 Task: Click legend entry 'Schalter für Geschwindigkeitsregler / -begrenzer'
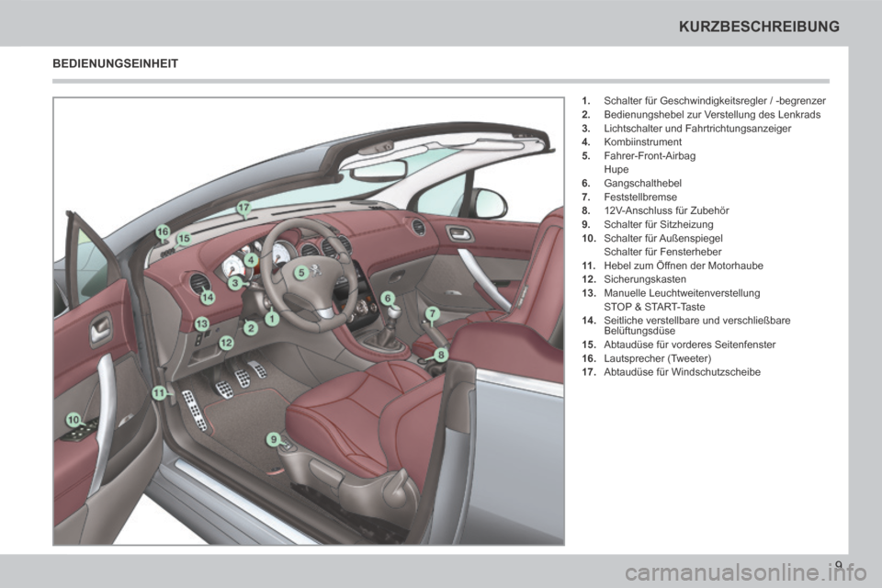(x=715, y=101)
